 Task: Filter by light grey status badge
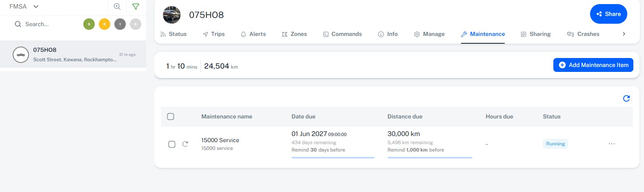[136, 24]
